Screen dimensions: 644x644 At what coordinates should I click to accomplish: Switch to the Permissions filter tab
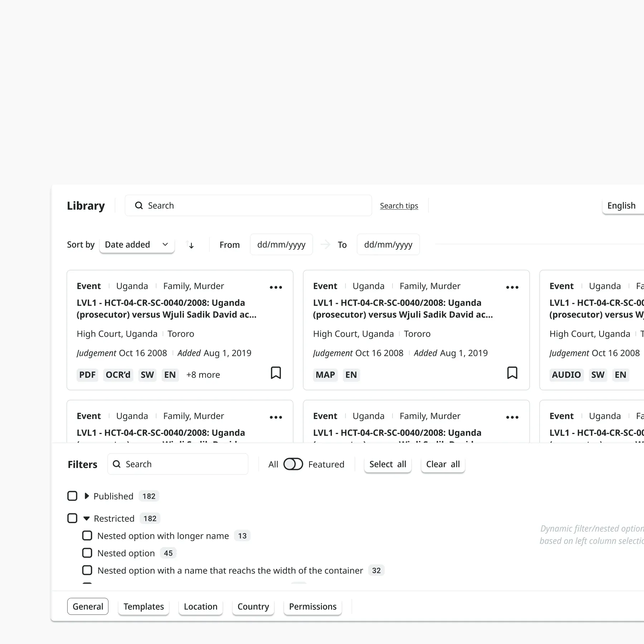coord(312,606)
